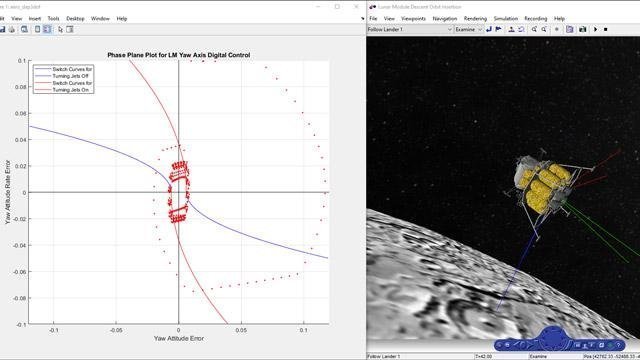Click the link plot icon in figure toolbar

[x=38, y=29]
